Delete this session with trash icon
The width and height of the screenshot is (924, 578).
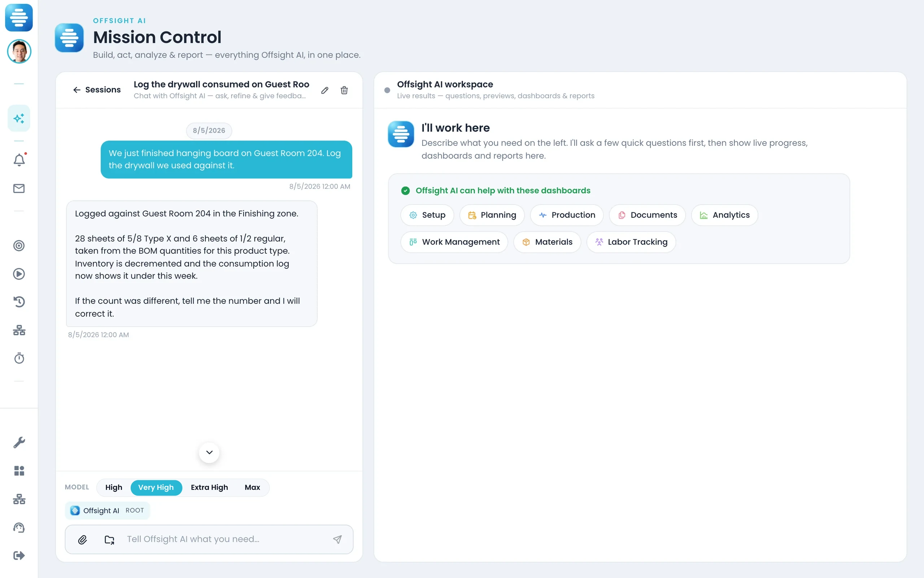pos(344,90)
